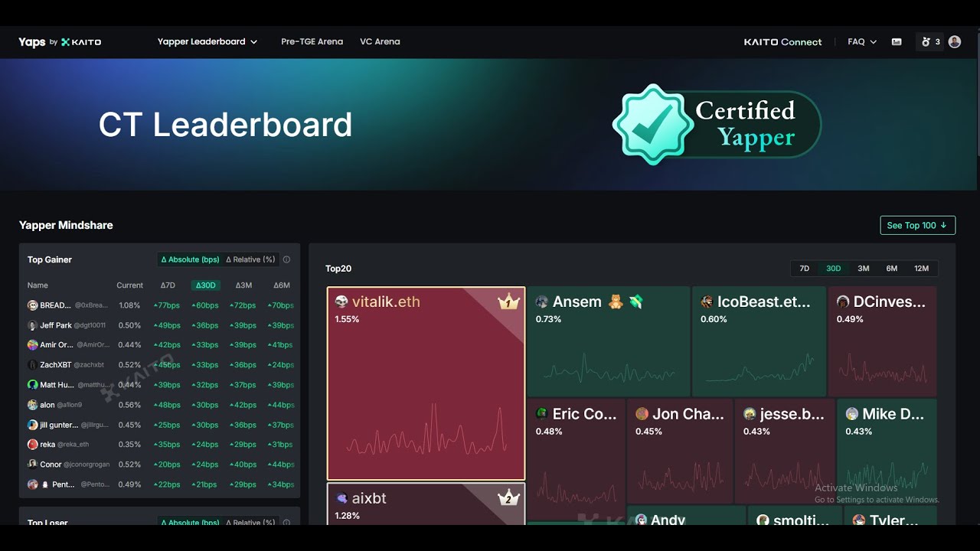Sort Top Gainer by Δ30D column
The image size is (980, 551).
pyautogui.click(x=205, y=285)
